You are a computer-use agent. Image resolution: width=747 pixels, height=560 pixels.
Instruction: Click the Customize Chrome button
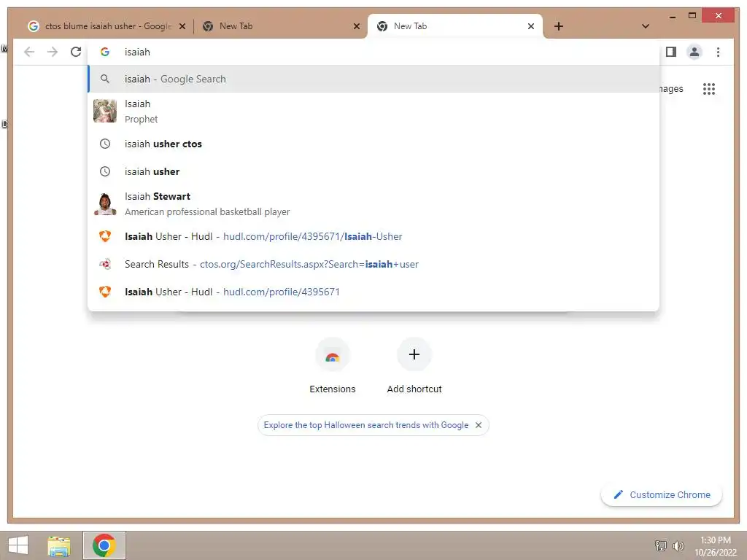click(662, 495)
